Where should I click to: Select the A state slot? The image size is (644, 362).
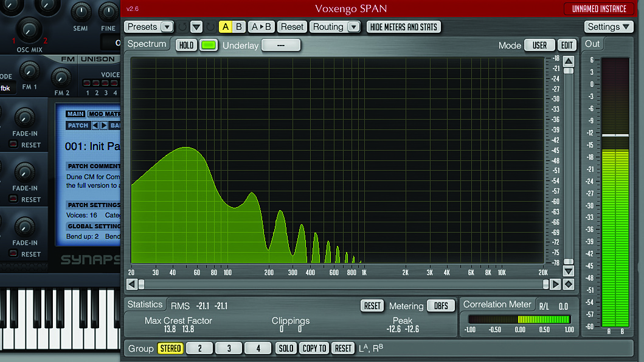point(226,27)
